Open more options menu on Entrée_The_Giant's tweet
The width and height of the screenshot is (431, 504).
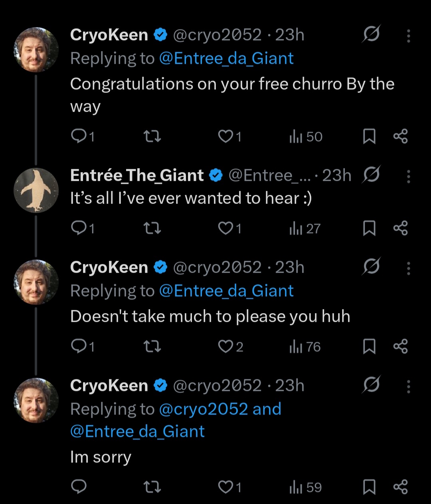pos(408,176)
